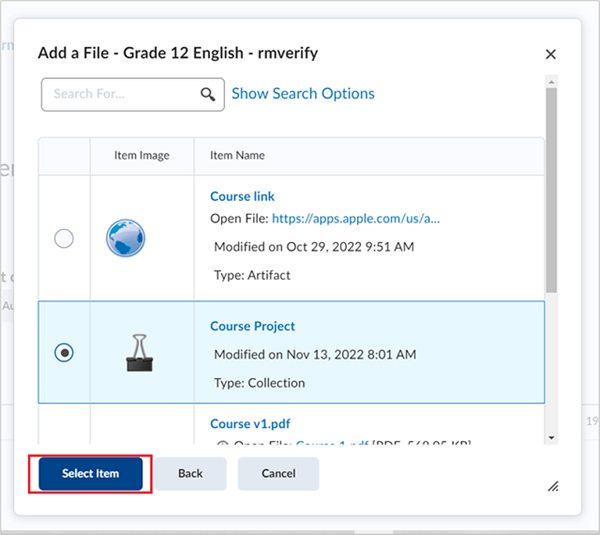
Task: Click the Back button
Action: [x=190, y=473]
